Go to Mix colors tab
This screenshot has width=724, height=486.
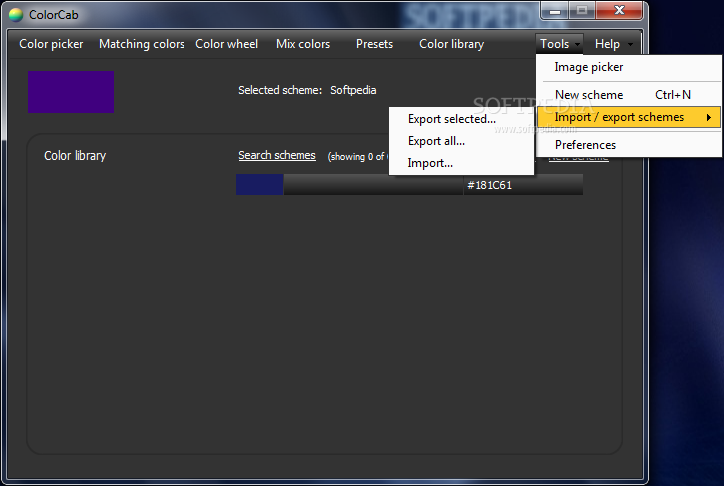[x=303, y=44]
